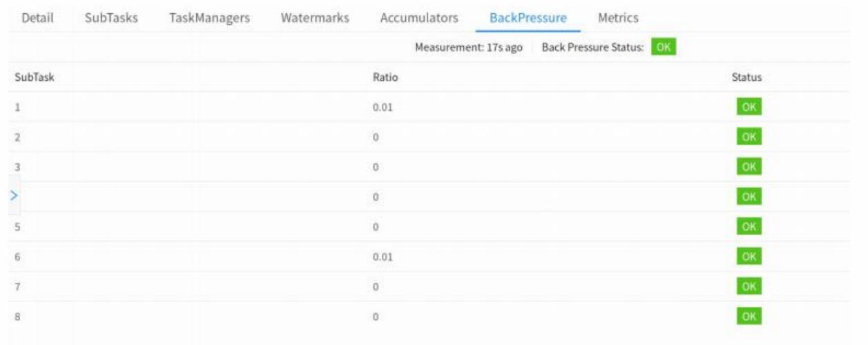
Task: Click the OK status badge for subtask 1
Action: click(746, 108)
